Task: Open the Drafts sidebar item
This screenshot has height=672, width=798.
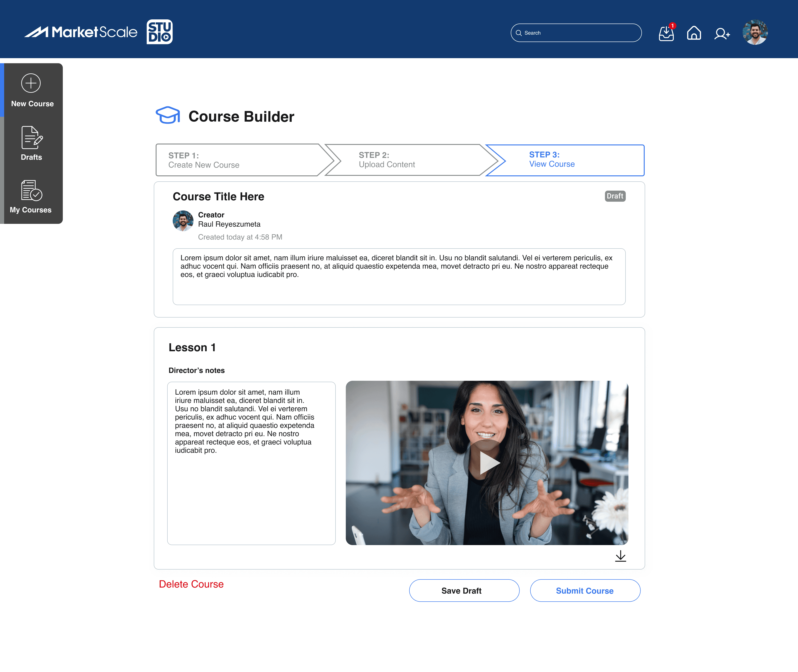Action: [x=32, y=144]
